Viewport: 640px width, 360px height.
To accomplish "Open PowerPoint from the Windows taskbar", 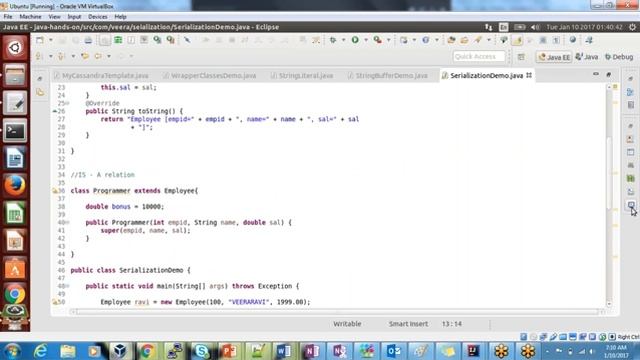I will tap(229, 351).
